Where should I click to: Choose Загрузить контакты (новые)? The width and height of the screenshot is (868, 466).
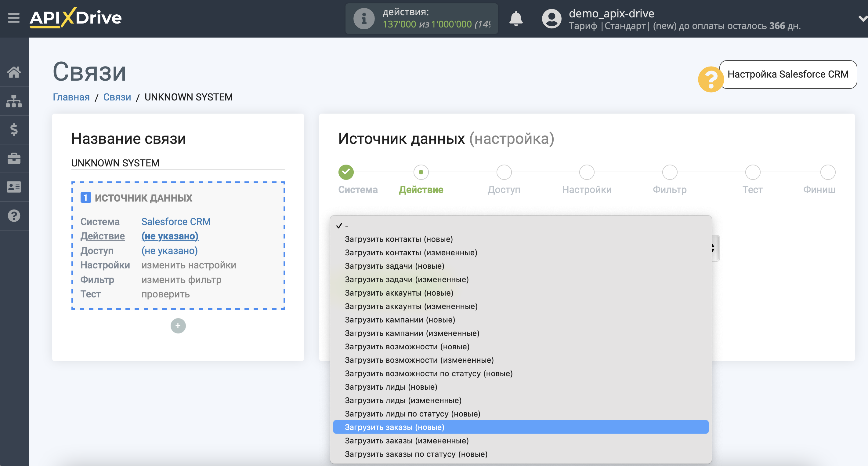pos(521,239)
